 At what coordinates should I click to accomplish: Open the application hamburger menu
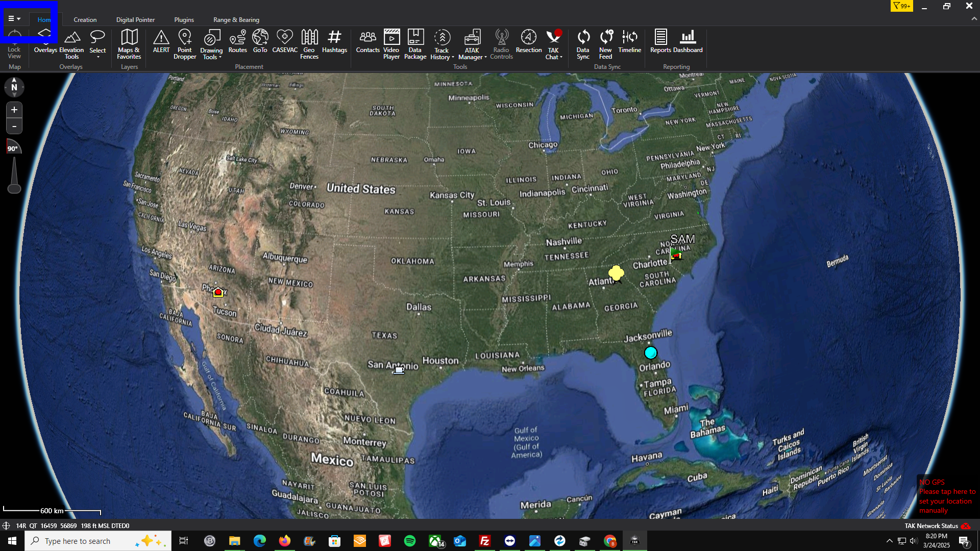[x=14, y=19]
